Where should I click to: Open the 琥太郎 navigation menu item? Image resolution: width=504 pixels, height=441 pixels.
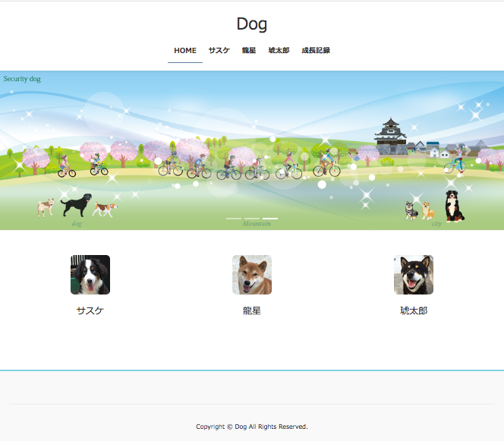point(279,50)
